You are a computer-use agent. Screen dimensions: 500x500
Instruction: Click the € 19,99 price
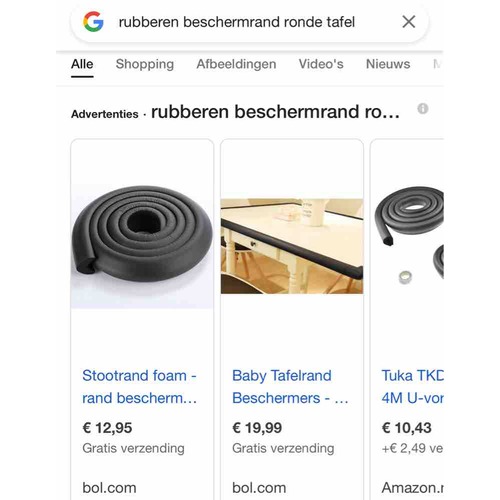[x=257, y=428]
